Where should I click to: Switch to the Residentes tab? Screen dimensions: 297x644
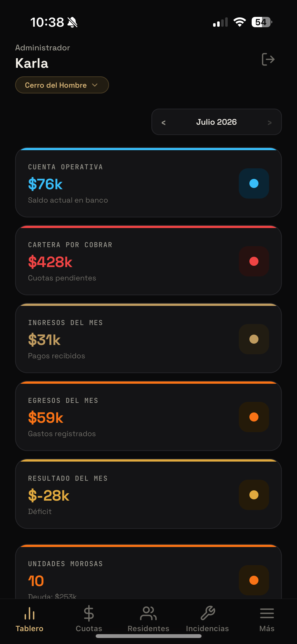click(148, 619)
